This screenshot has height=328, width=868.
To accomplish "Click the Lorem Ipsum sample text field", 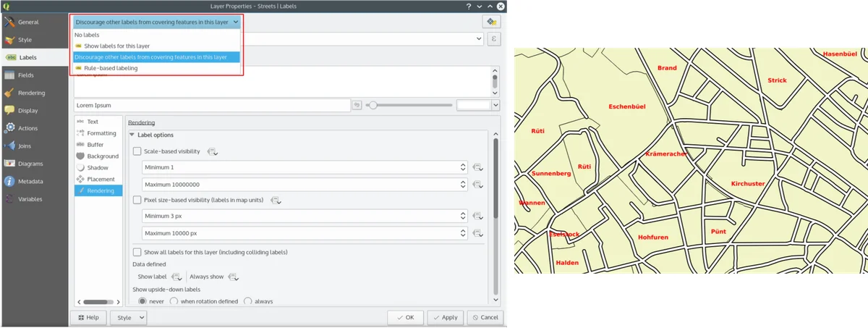I will 211,105.
